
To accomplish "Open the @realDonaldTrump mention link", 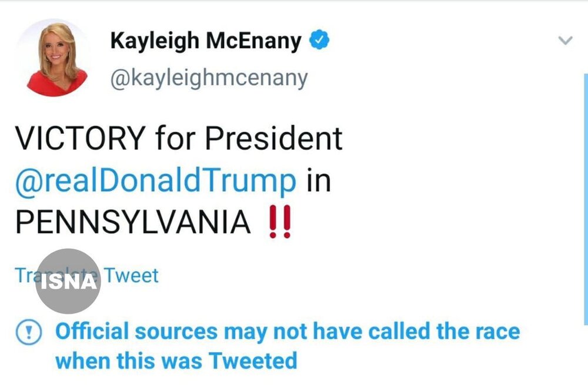I will pyautogui.click(x=156, y=182).
